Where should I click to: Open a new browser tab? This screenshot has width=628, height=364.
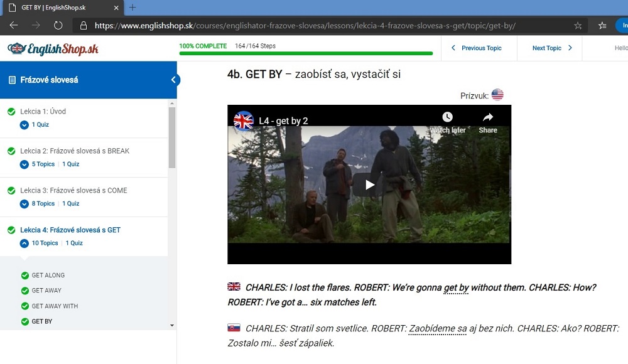click(133, 8)
